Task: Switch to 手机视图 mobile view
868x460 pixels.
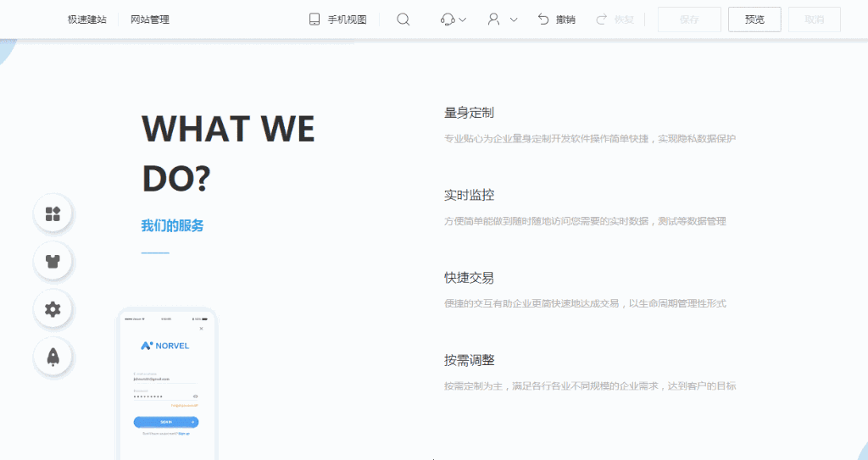Action: 347,19
